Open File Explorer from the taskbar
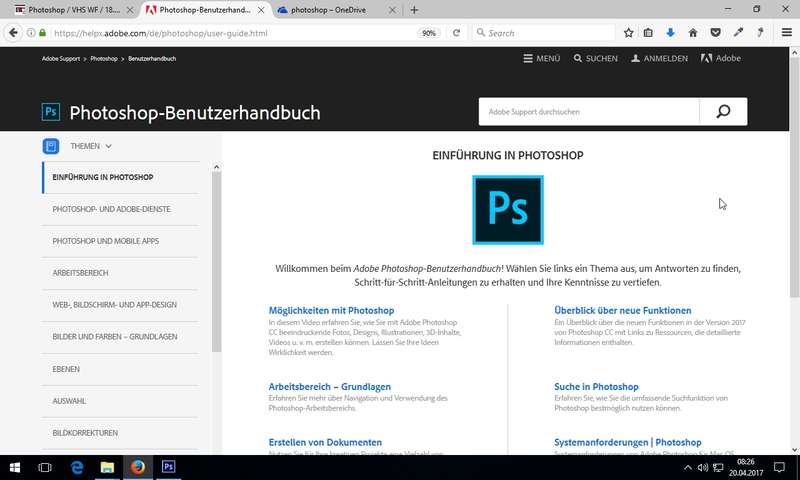This screenshot has width=800, height=480. [107, 467]
